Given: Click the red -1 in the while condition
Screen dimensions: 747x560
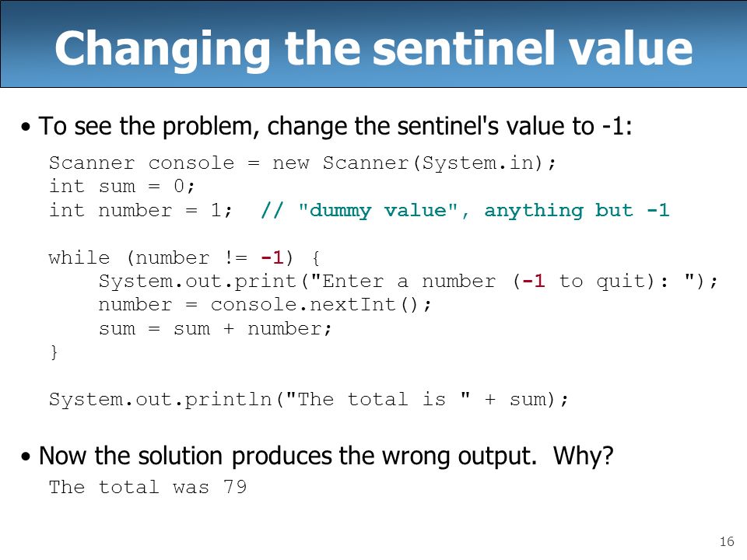Looking at the screenshot, I should click(x=272, y=258).
